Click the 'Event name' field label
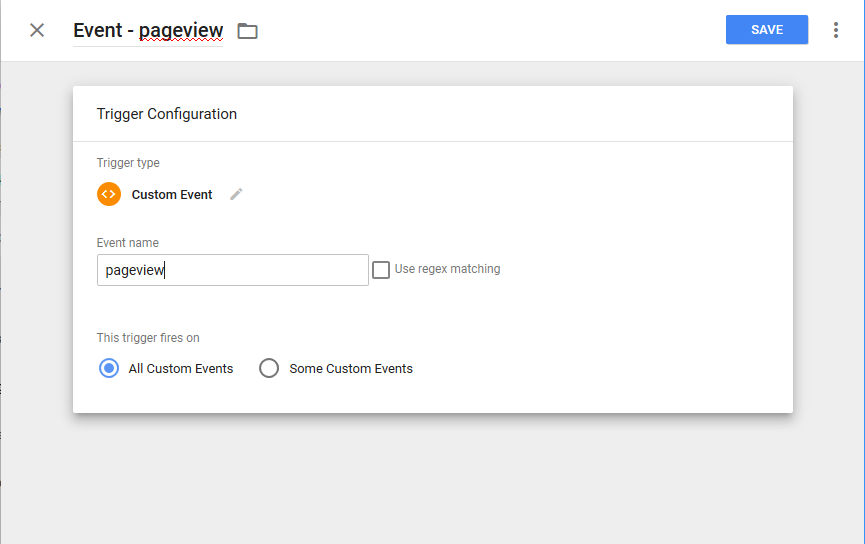Viewport: 865px width, 544px height. (x=127, y=243)
